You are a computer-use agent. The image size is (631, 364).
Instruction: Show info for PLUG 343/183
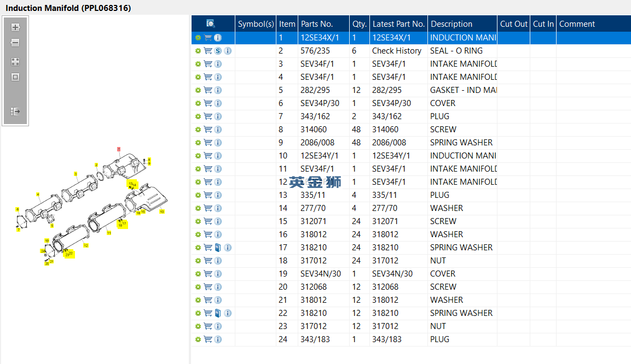(218, 339)
